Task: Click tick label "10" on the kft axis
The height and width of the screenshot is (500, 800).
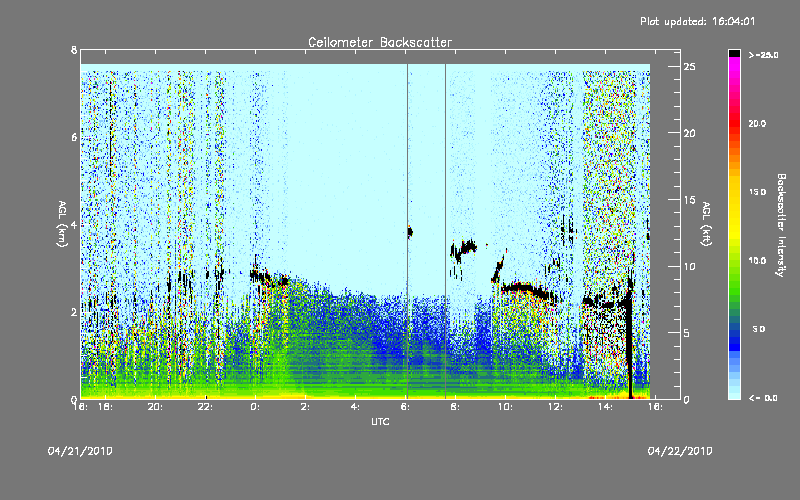Action: [690, 266]
